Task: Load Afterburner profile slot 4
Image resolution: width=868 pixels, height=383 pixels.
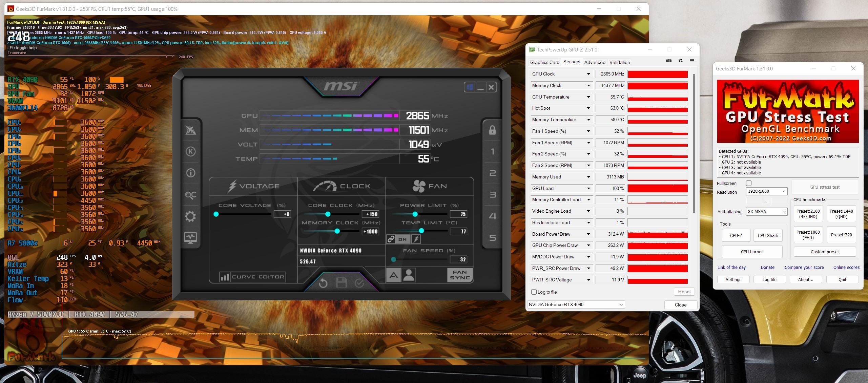Action: pos(492,216)
